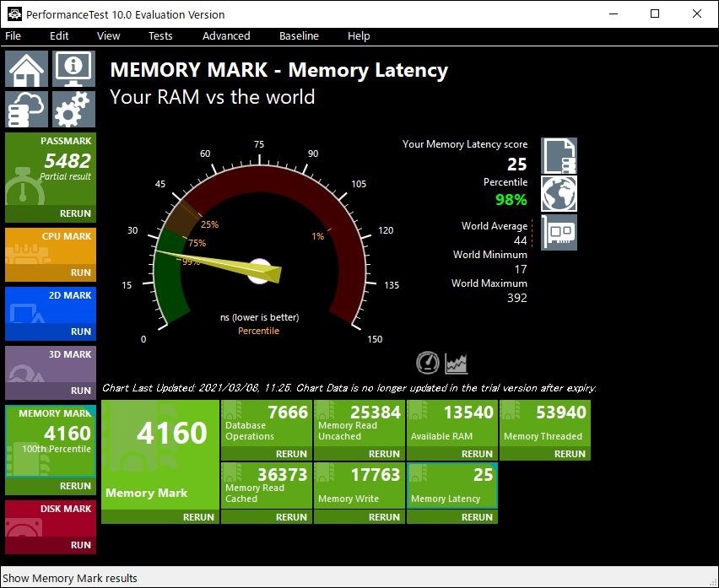The height and width of the screenshot is (588, 719).
Task: Open the cloud baseline database icon
Action: pos(26,109)
